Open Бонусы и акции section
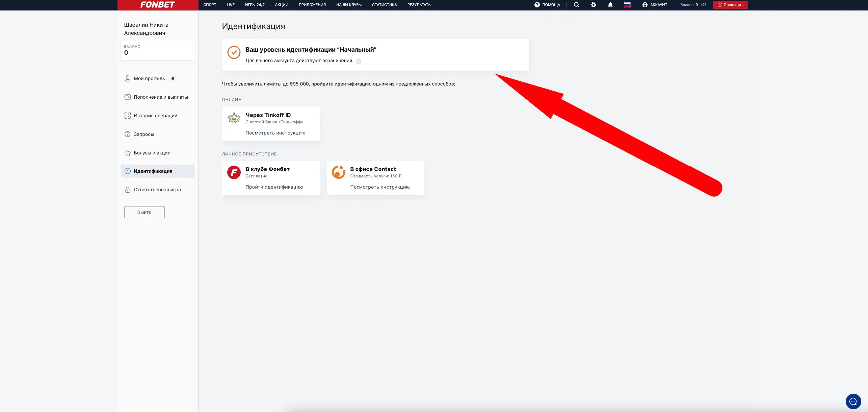This screenshot has width=868, height=412. pyautogui.click(x=152, y=153)
